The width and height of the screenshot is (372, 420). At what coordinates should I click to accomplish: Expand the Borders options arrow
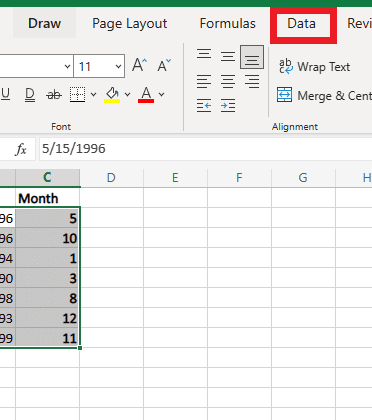click(94, 95)
